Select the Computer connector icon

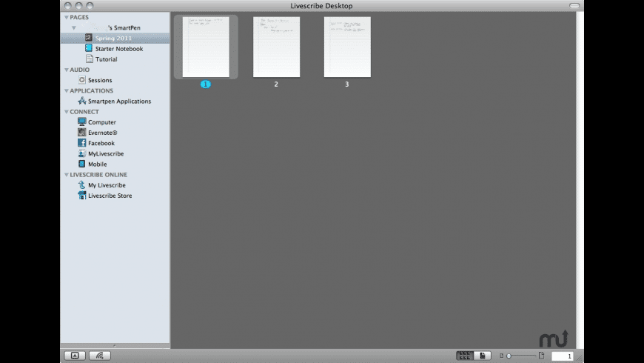[x=81, y=121]
